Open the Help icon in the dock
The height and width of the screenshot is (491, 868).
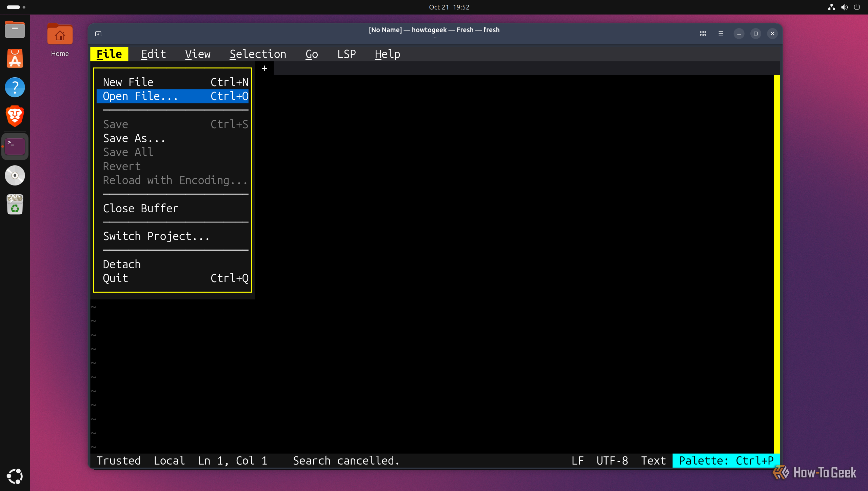tap(15, 87)
